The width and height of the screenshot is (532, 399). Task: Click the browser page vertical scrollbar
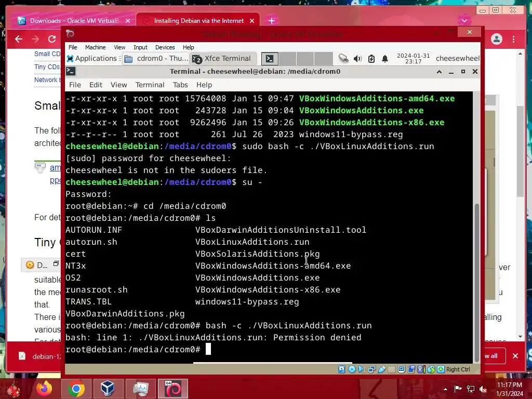[x=520, y=151]
